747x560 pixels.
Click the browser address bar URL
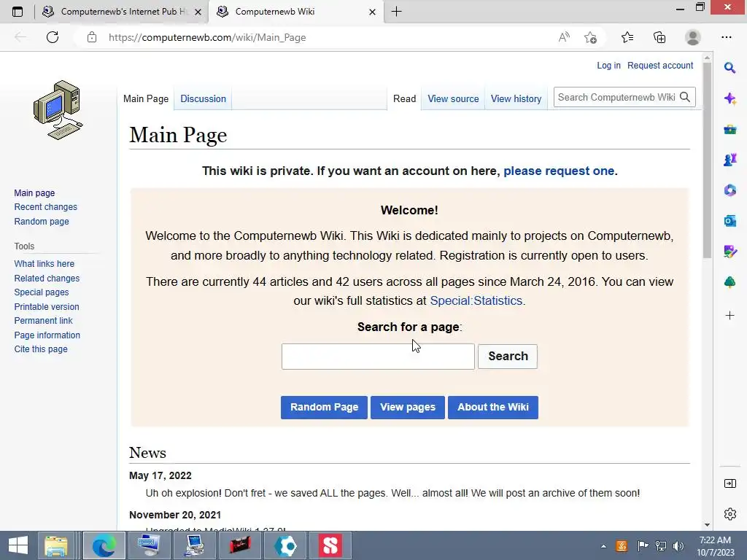pos(207,37)
